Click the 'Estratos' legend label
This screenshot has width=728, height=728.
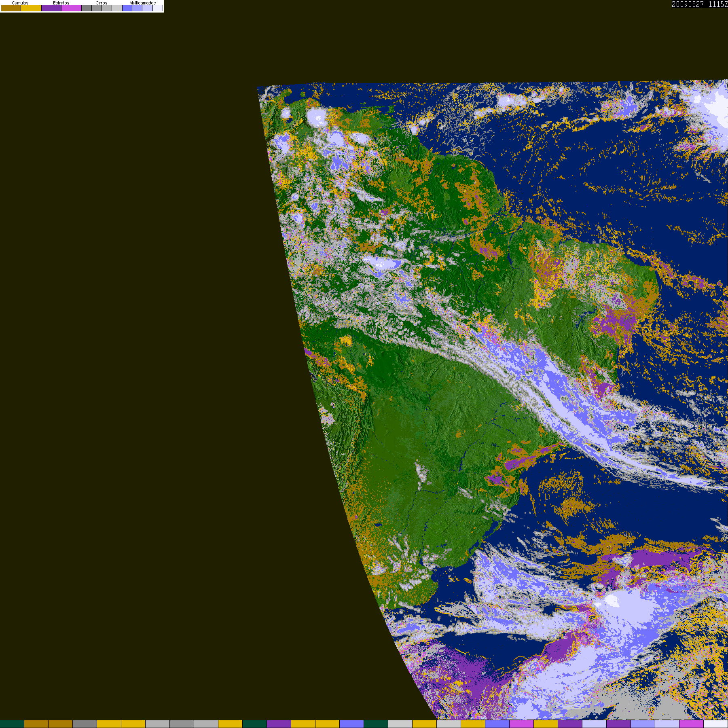61,3
